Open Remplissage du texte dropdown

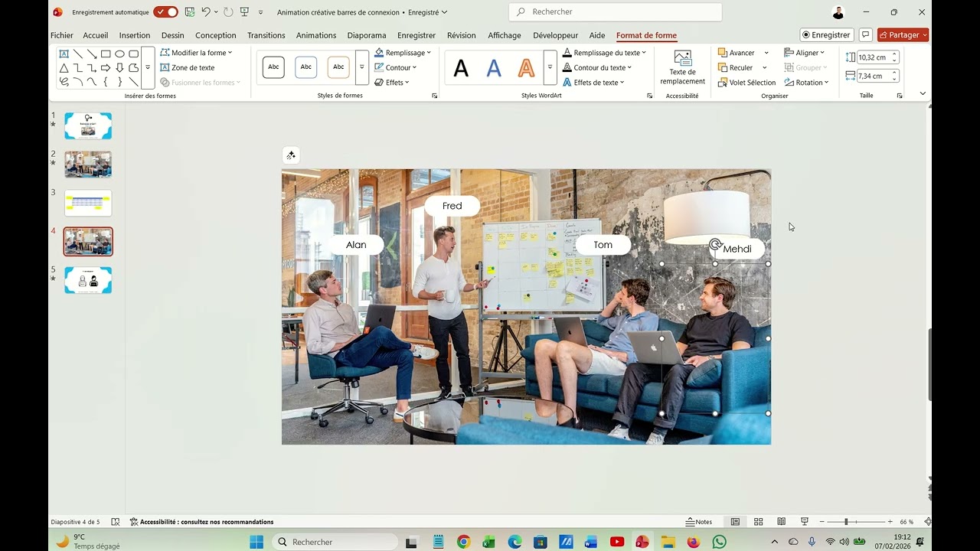click(604, 53)
